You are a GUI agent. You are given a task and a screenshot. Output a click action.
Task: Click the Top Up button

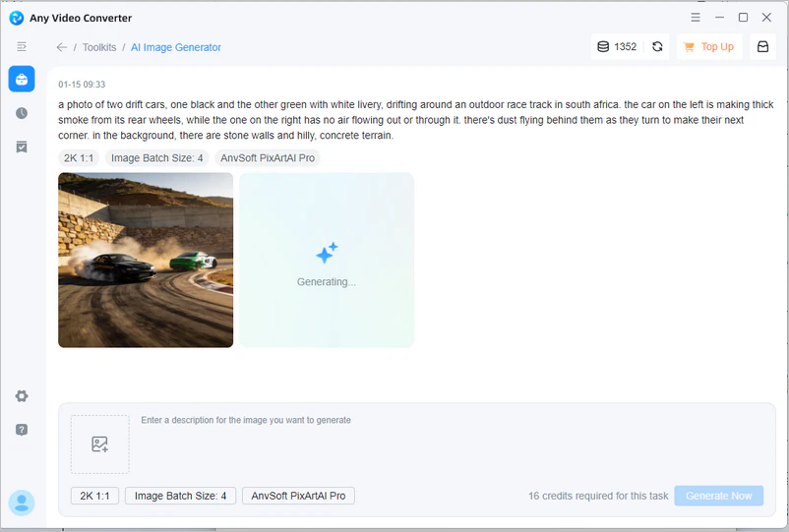[x=709, y=46]
